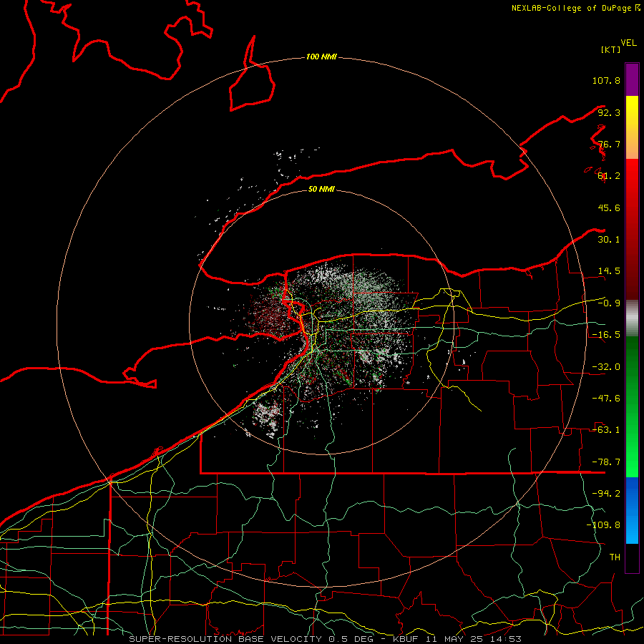Click the 92.3 legend value
644x644 pixels.
pyautogui.click(x=609, y=112)
